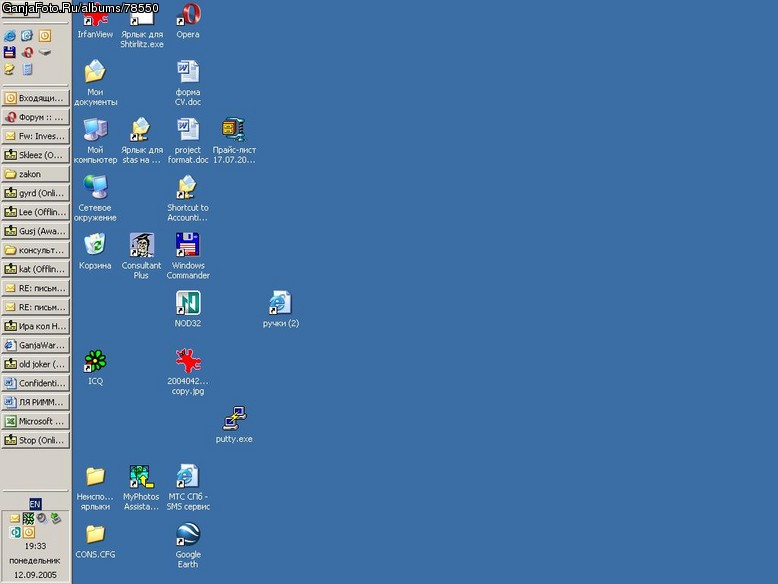Open the IrfanView desktop shortcut
The image size is (778, 584).
[x=95, y=19]
